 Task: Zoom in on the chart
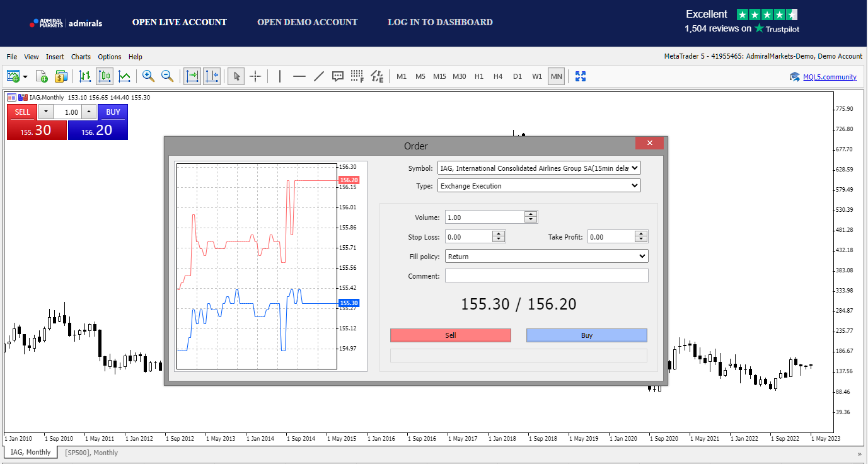[x=148, y=76]
